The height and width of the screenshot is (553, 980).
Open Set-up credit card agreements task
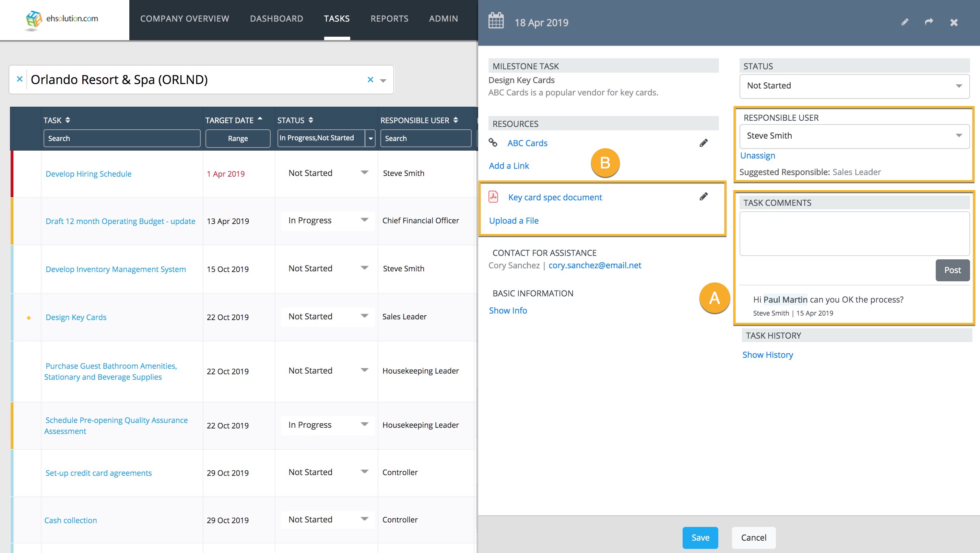coord(98,473)
